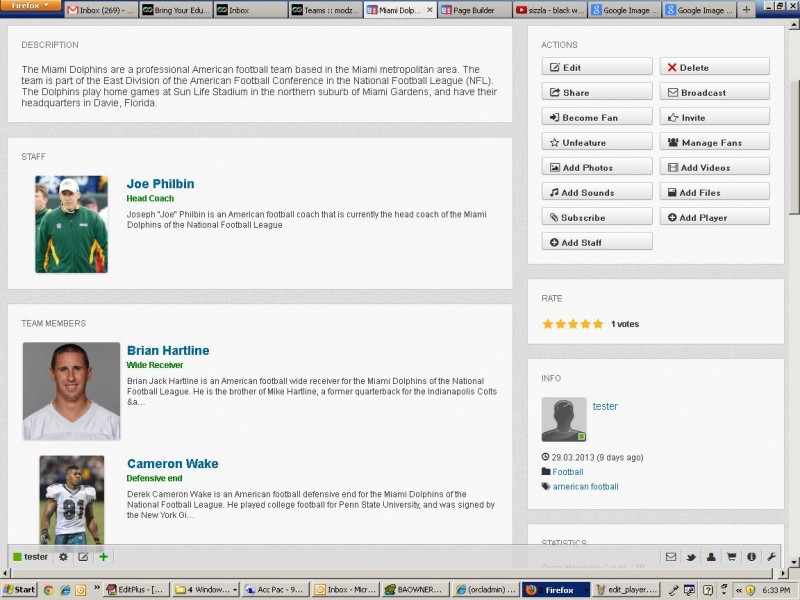Click the pencil edit icon in bottom toolbar
This screenshot has height=600, width=800.
pos(83,557)
